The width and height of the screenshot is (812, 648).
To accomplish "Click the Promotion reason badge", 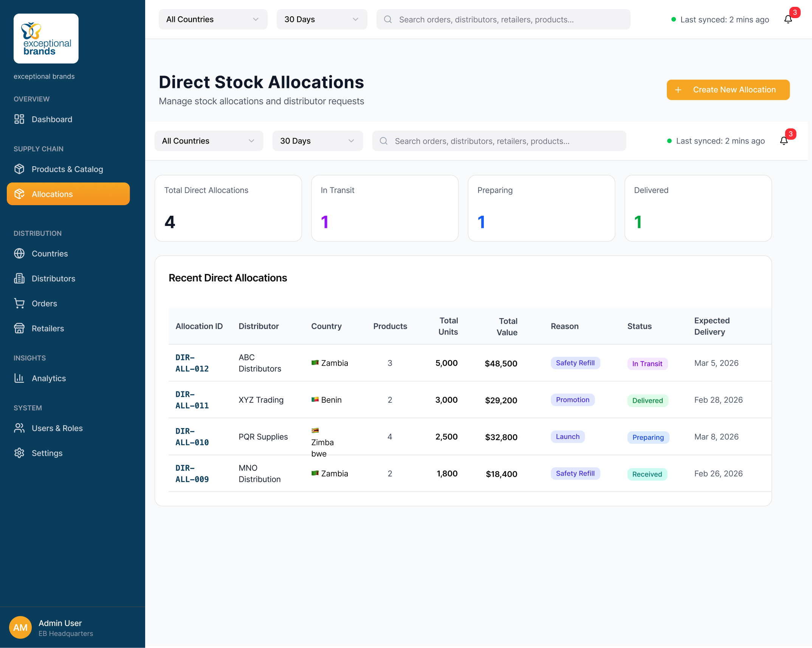I will tap(573, 400).
